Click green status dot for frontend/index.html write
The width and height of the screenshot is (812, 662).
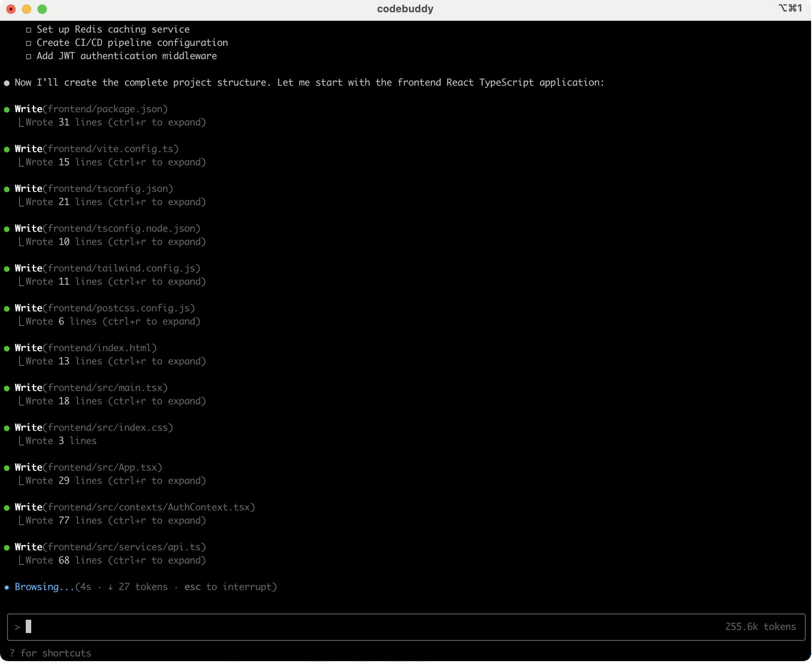tap(7, 348)
